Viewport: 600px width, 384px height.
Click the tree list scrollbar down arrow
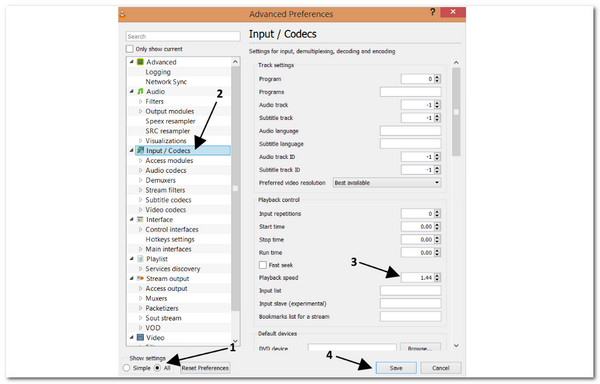click(235, 341)
